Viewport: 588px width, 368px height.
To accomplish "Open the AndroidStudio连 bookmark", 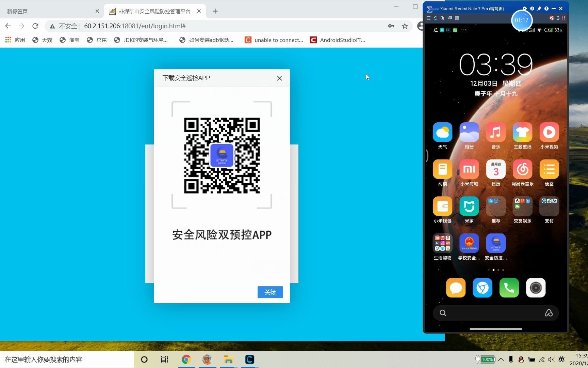I will (x=338, y=40).
